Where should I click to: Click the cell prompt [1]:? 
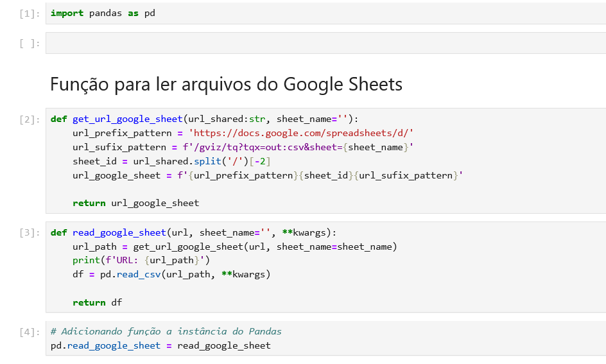pyautogui.click(x=30, y=14)
